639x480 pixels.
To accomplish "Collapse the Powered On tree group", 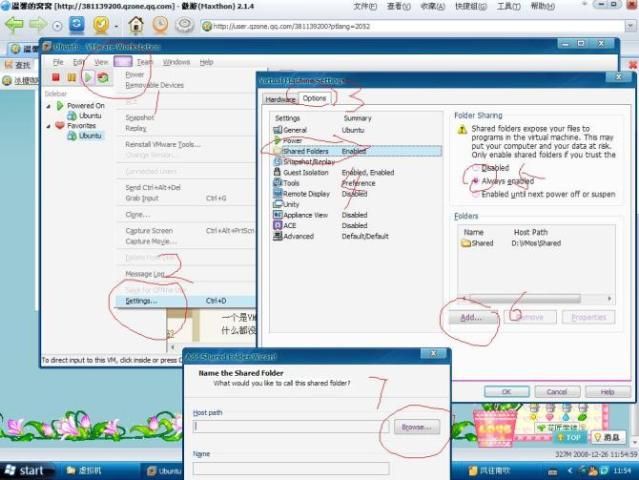I will click(48, 106).
